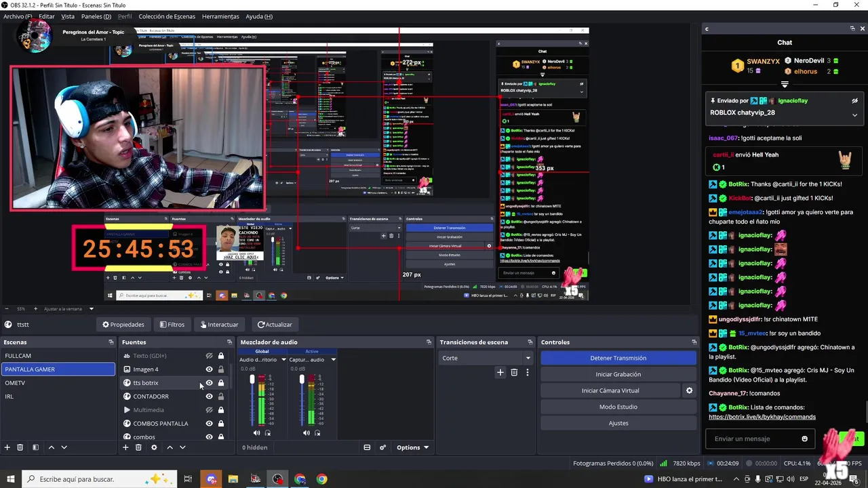The image size is (868, 488).
Task: Switch audio mixer layout icon
Action: [367, 447]
